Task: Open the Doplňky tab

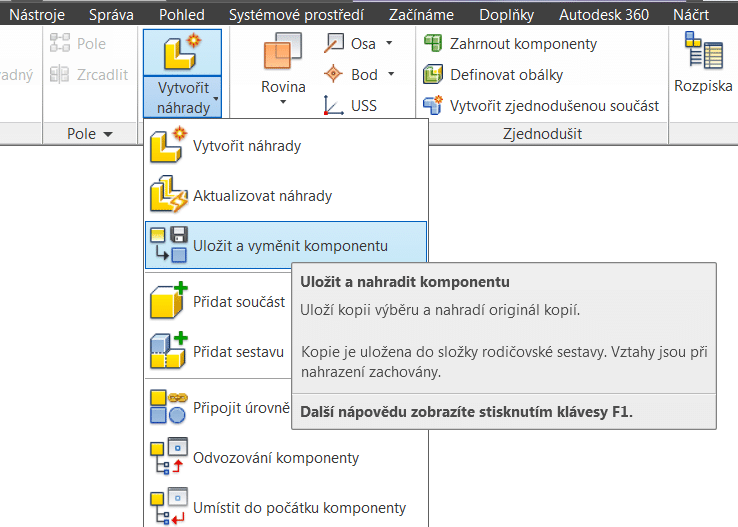Action: 506,15
